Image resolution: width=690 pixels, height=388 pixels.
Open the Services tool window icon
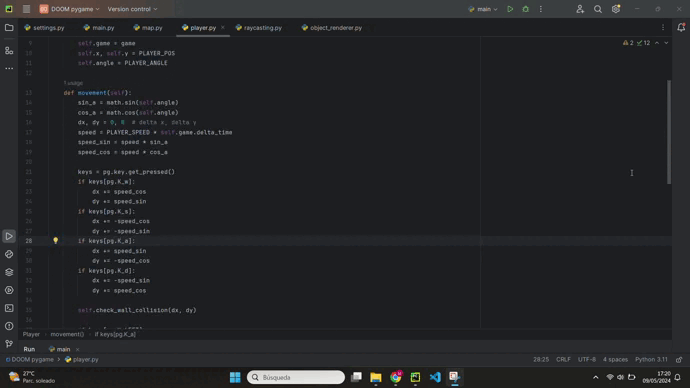pyautogui.click(x=9, y=290)
